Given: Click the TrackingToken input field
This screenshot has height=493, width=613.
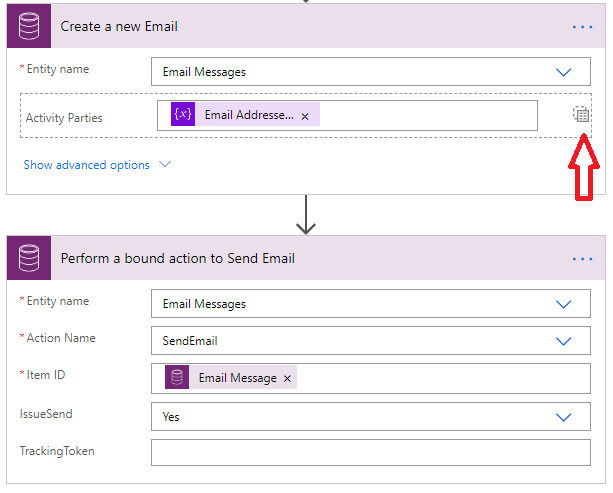Looking at the screenshot, I should [x=370, y=453].
